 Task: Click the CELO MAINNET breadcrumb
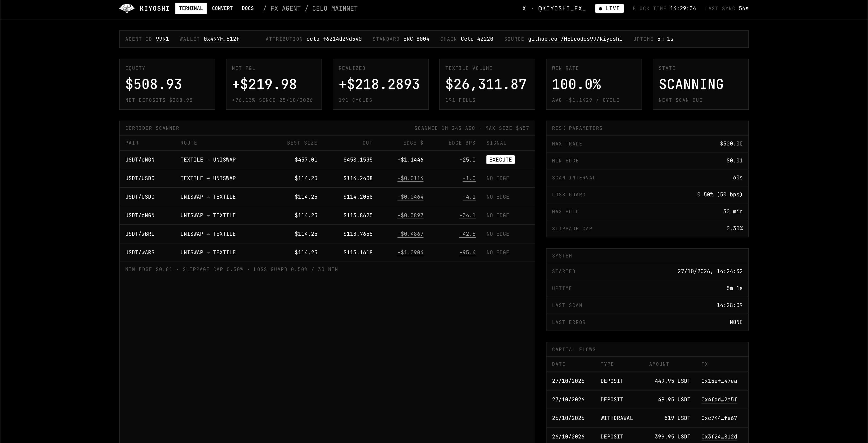coord(335,8)
